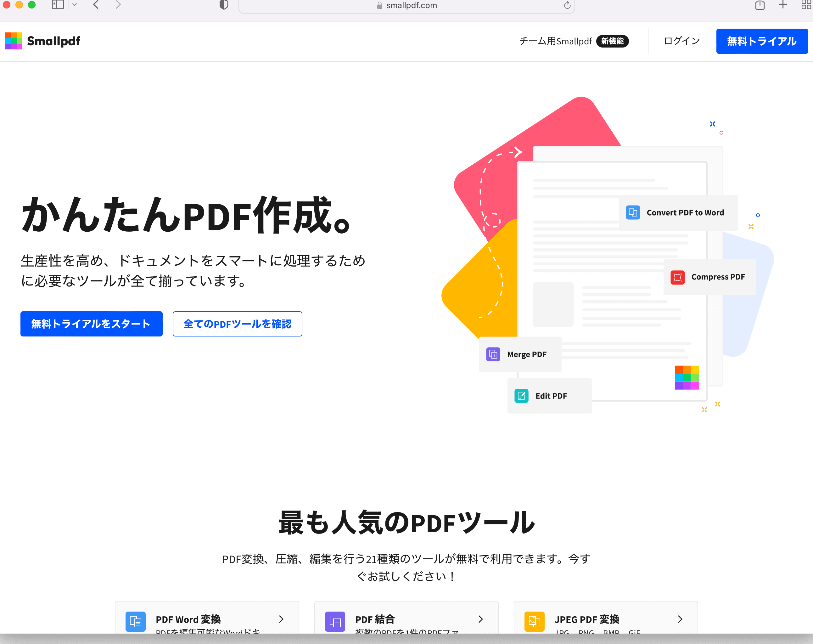This screenshot has width=813, height=644.
Task: Open a new tab with plus icon
Action: click(x=783, y=5)
